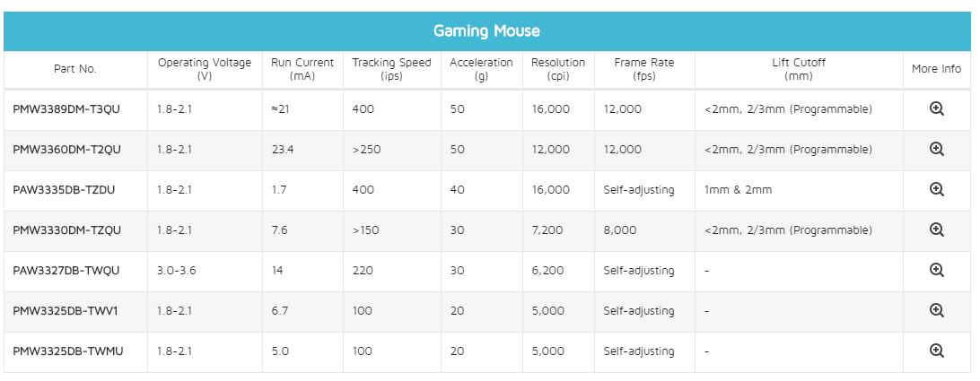This screenshot has width=980, height=381.
Task: Click the magnifier icon for PAW3335DB-TZDU
Action: [x=936, y=189]
